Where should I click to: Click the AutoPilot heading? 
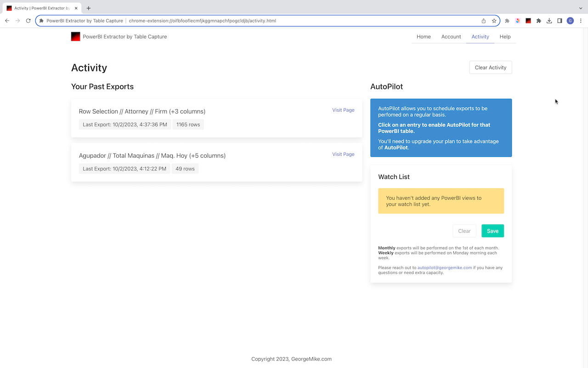point(386,86)
